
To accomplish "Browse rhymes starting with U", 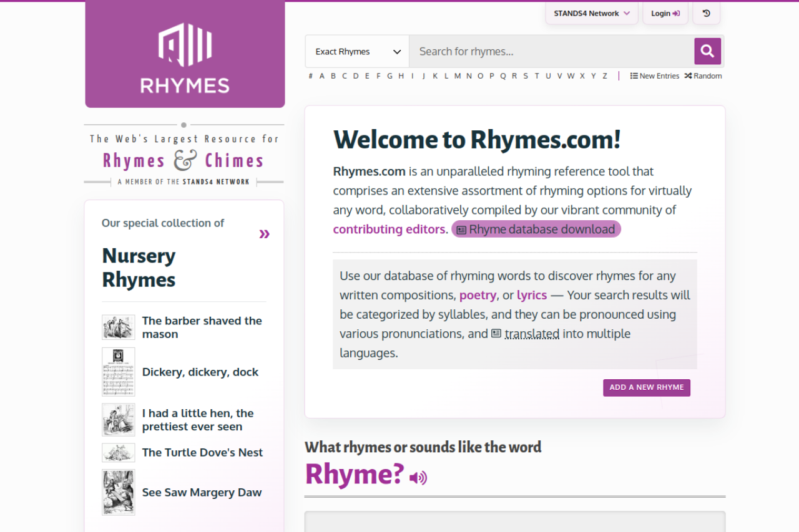I will (548, 76).
